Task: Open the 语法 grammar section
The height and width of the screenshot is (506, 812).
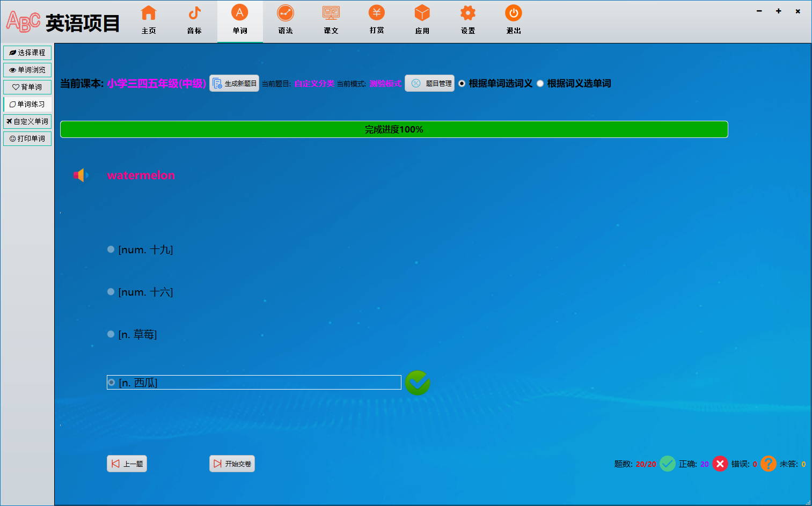Action: [286, 20]
